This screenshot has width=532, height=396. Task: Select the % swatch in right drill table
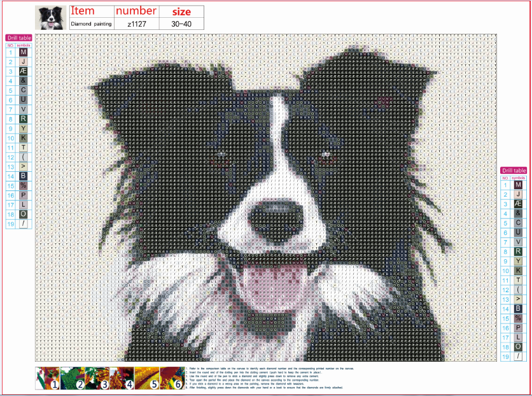(518, 318)
